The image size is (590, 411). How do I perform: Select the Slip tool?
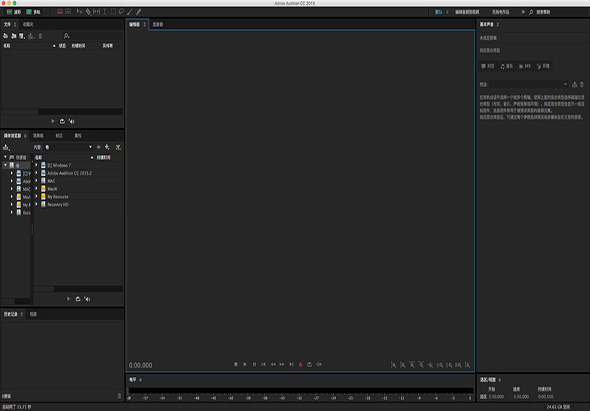(96, 12)
